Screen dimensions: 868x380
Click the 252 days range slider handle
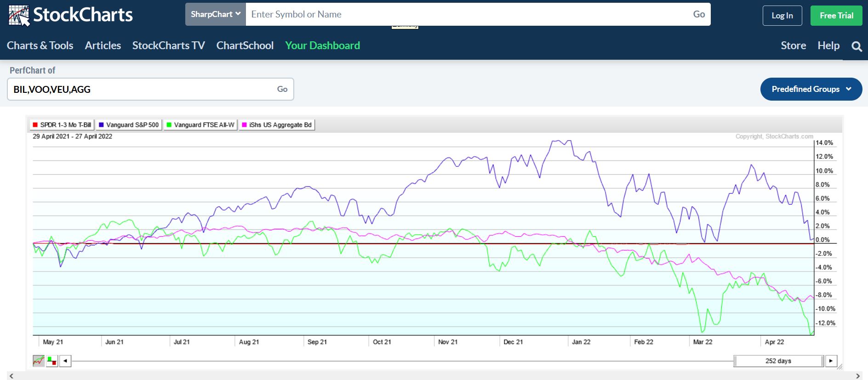pos(778,361)
